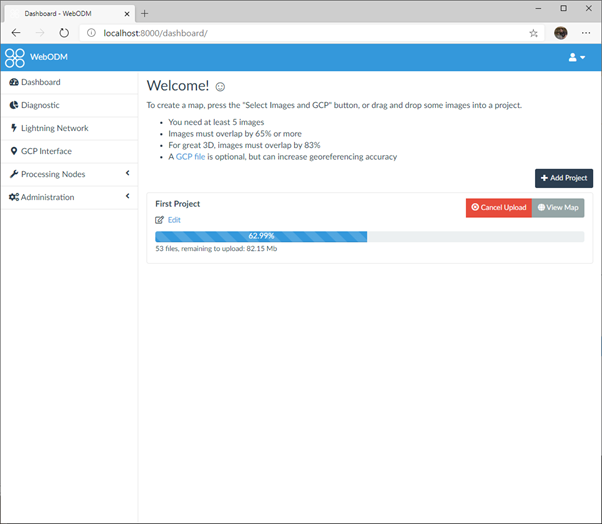Open Dashboard in the sidebar
Screen dimensions: 602x524
click(x=40, y=82)
